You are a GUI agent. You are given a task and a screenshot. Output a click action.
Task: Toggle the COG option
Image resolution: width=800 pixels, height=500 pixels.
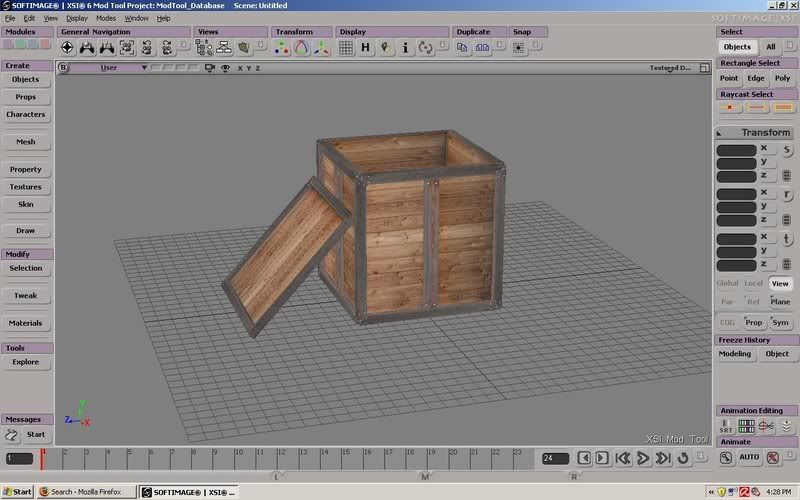point(727,322)
